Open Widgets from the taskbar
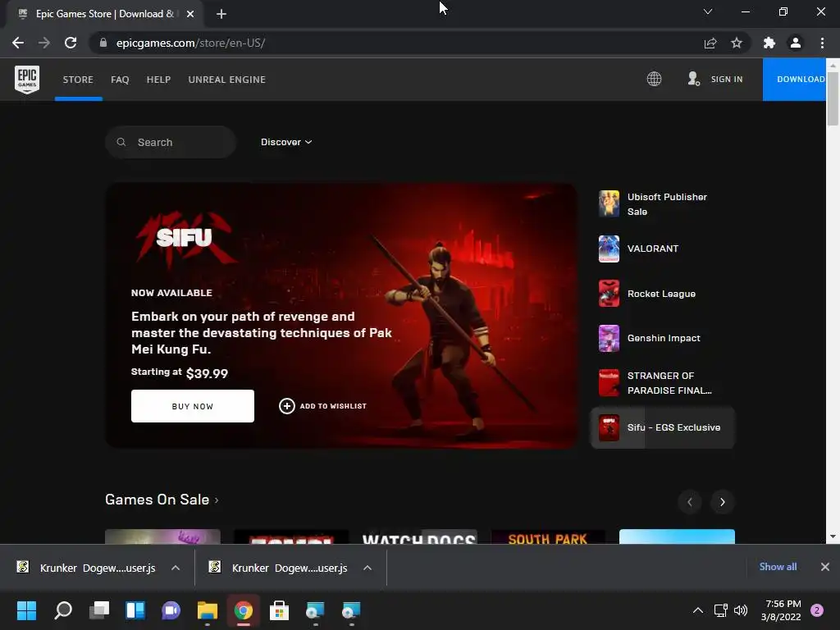 point(135,610)
